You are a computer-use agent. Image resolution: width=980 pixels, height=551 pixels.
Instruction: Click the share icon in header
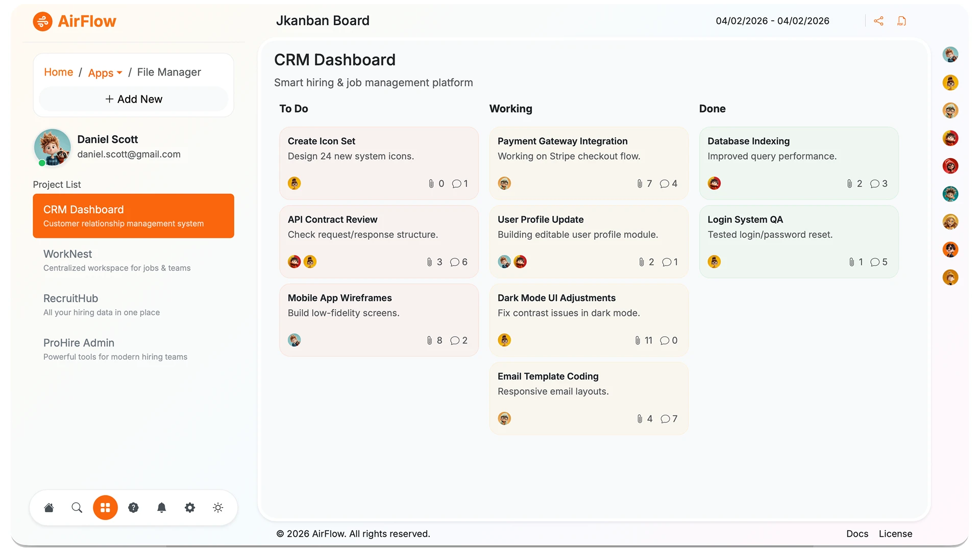click(878, 21)
